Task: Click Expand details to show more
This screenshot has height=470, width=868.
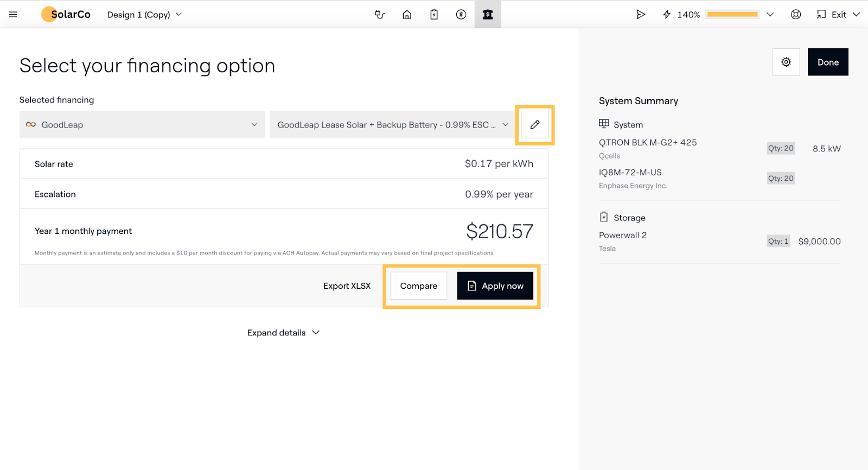Action: point(283,333)
